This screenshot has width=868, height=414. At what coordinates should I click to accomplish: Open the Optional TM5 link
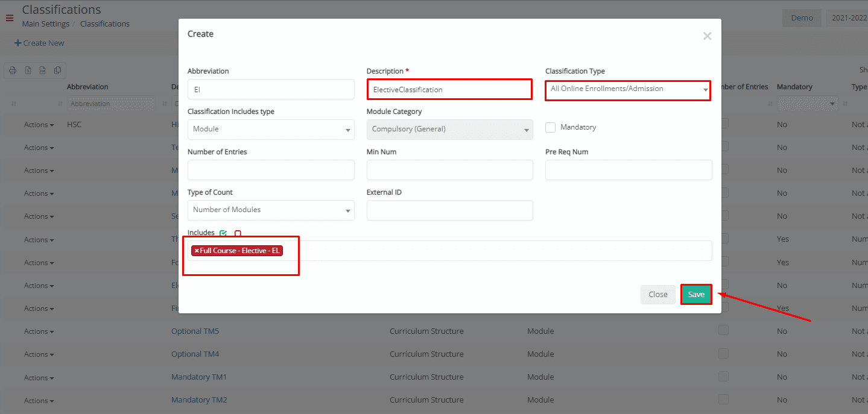pos(195,331)
